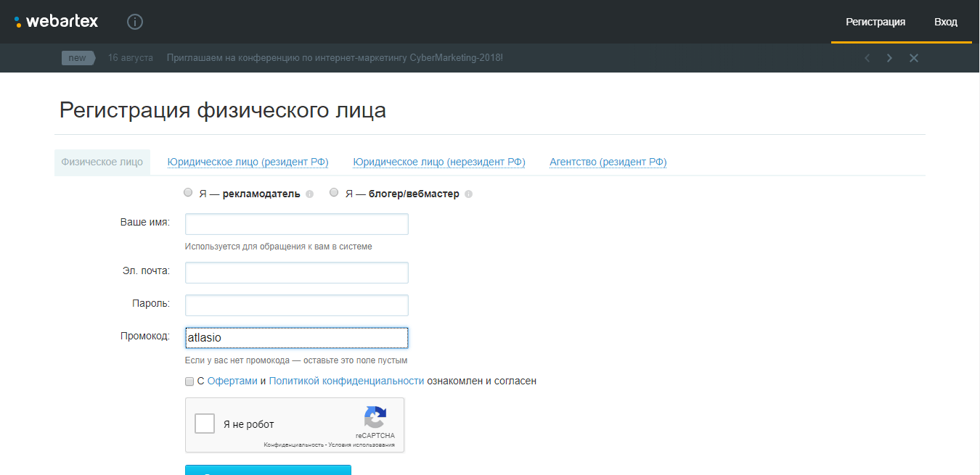980x475 pixels.
Task: Show next news announcement arrow
Action: click(x=889, y=58)
